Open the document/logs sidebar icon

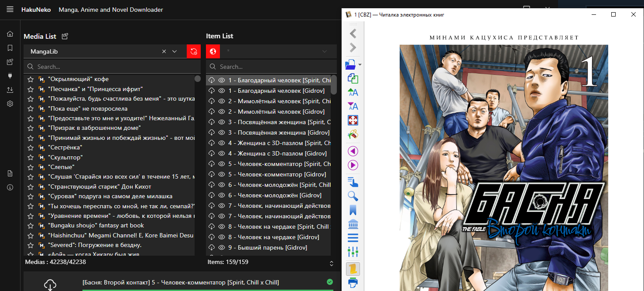(10, 173)
